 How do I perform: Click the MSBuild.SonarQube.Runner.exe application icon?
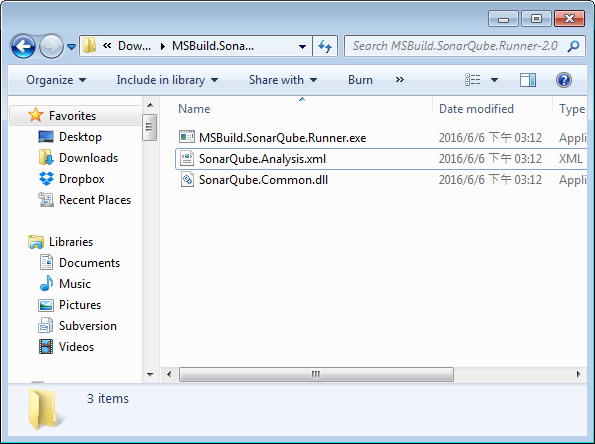point(187,137)
